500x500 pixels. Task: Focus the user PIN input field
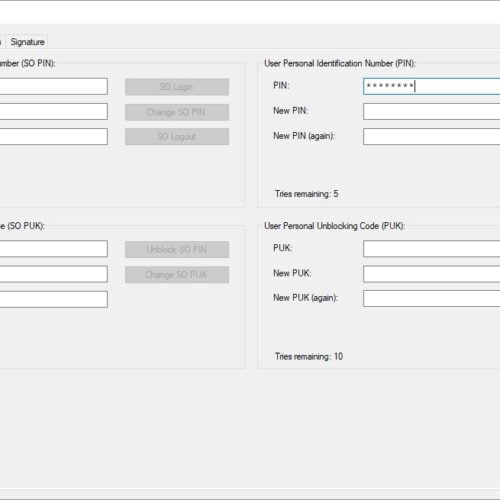click(432, 86)
